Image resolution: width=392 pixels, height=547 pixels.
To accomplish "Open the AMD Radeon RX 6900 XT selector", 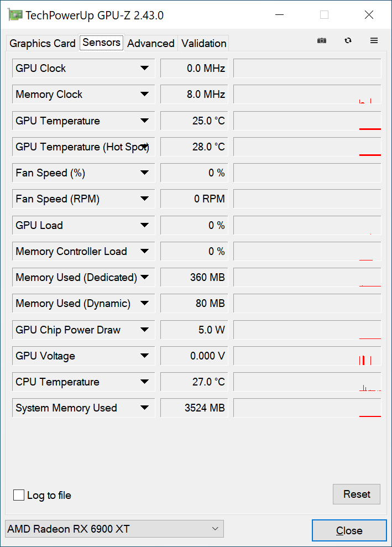I will [114, 529].
